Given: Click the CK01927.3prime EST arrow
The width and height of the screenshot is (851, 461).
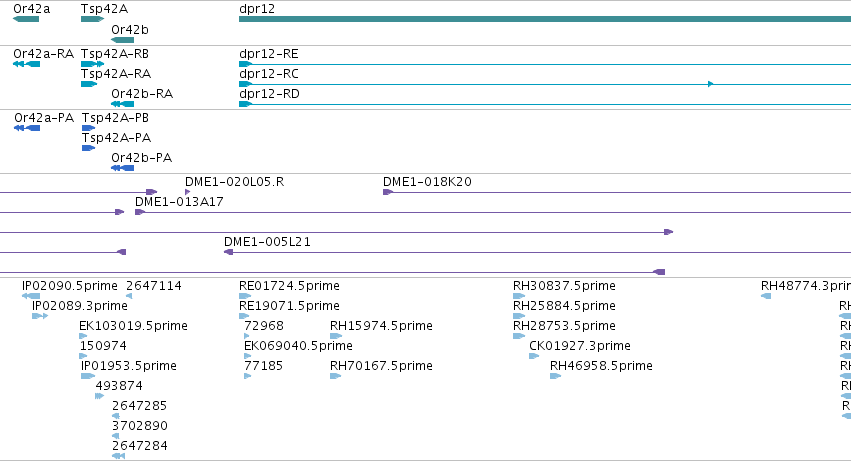Looking at the screenshot, I should [x=534, y=356].
